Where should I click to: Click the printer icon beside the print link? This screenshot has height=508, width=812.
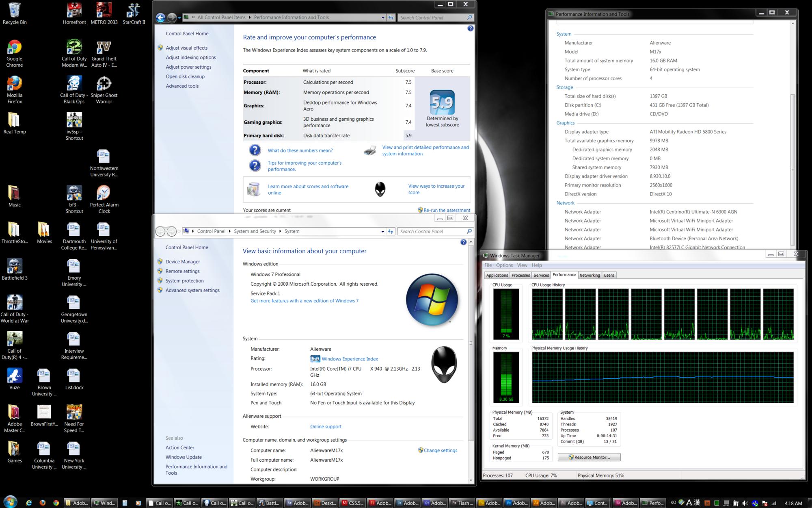[370, 150]
